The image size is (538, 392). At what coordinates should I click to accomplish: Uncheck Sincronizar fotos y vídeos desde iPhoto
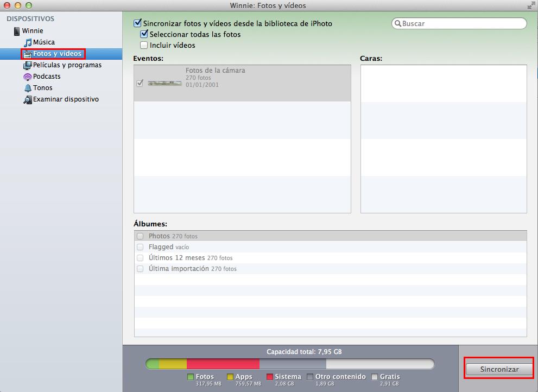pos(137,23)
